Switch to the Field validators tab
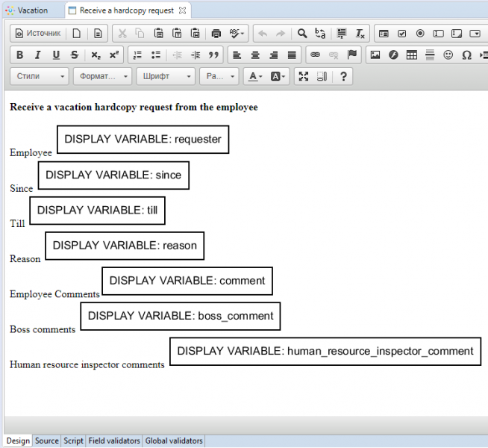This screenshot has width=488, height=448. click(114, 441)
